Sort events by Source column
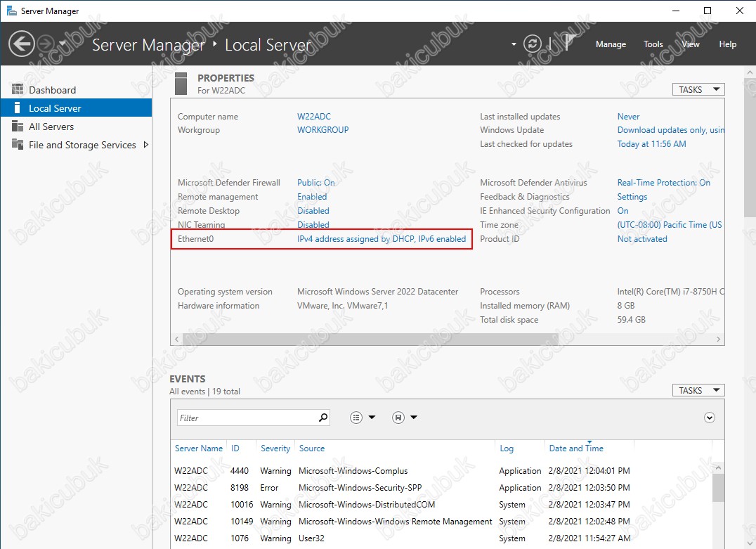The width and height of the screenshot is (756, 549). click(x=311, y=448)
